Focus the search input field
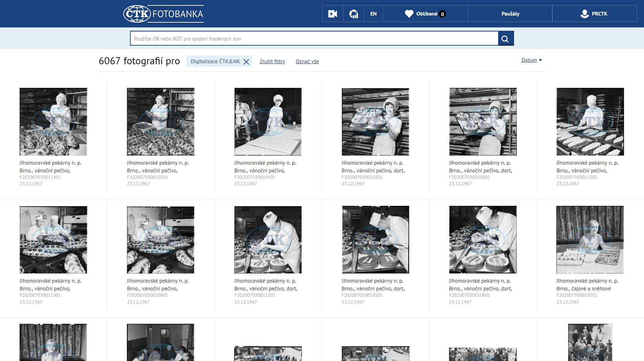Viewport: 644px width, 361px height. 314,39
